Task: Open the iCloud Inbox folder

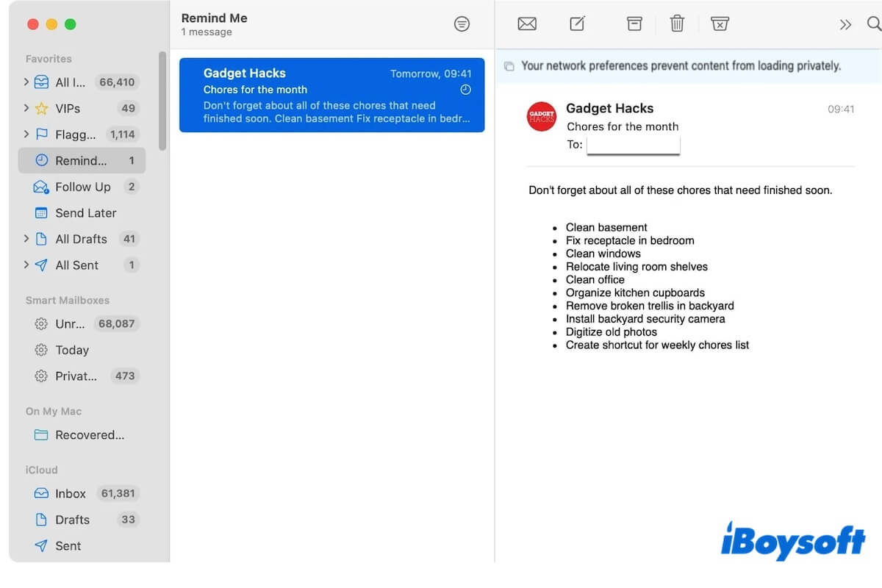Action: tap(71, 494)
